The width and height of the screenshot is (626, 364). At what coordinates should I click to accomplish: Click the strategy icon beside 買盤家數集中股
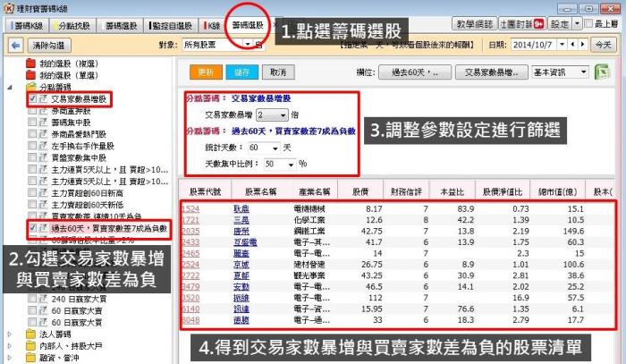(44, 157)
